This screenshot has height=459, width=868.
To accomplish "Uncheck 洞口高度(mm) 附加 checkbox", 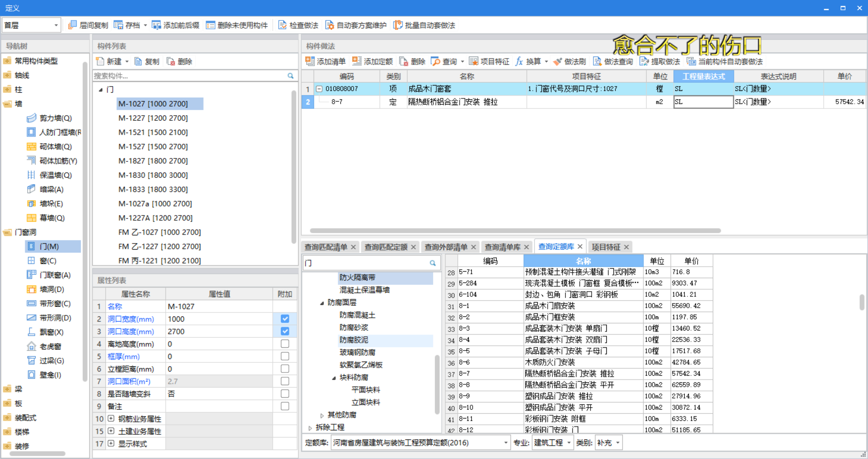I will (x=285, y=331).
